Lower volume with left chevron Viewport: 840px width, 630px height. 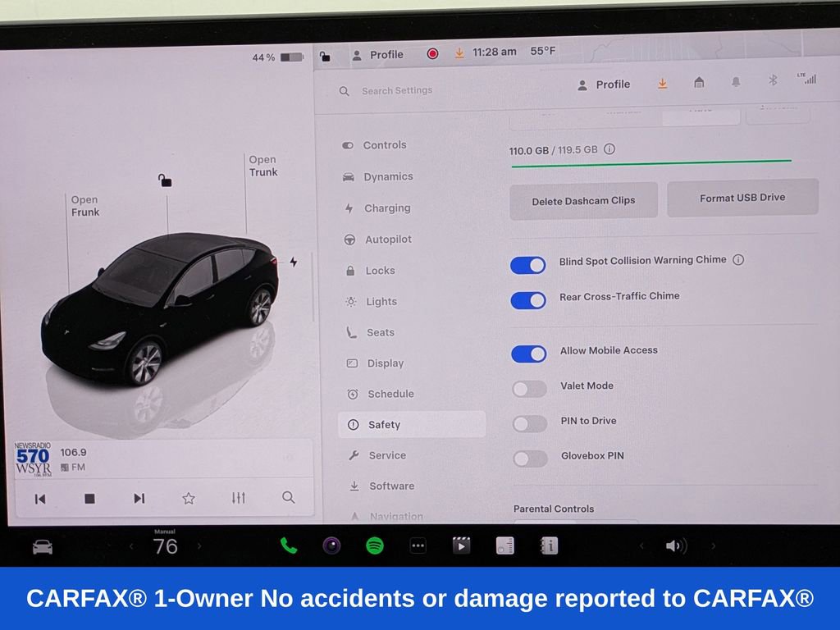(x=641, y=546)
